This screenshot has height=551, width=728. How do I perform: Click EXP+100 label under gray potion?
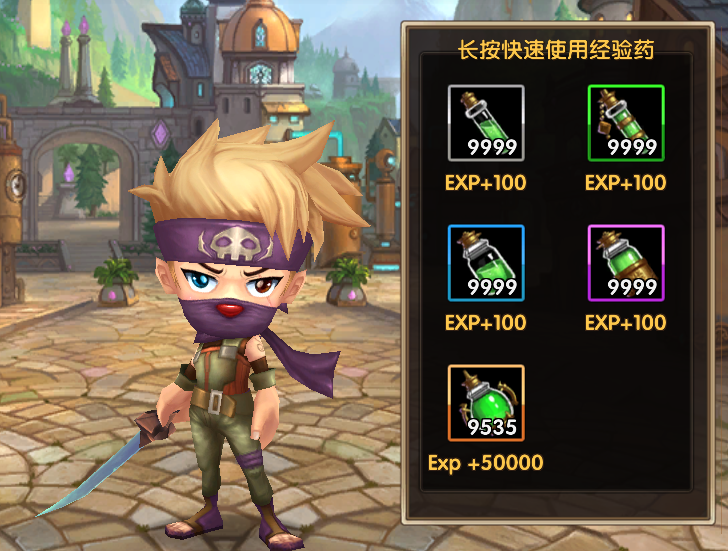pos(486,183)
